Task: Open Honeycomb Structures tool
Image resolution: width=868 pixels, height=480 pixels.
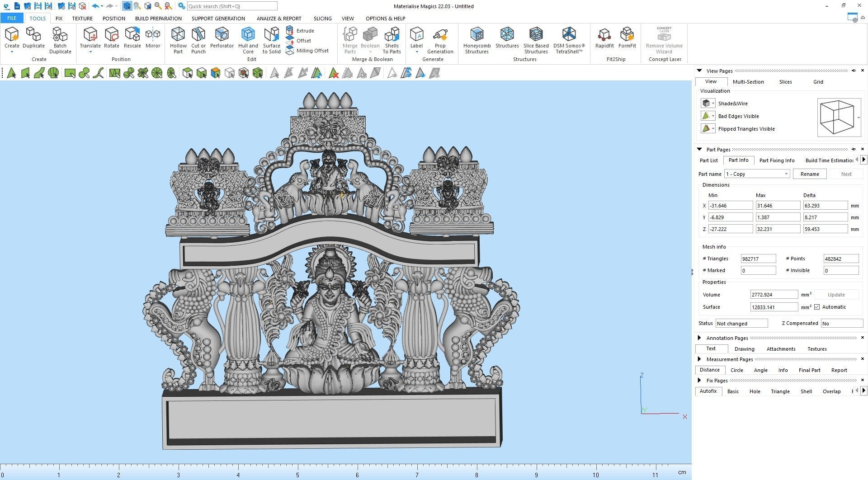Action: coord(476,40)
